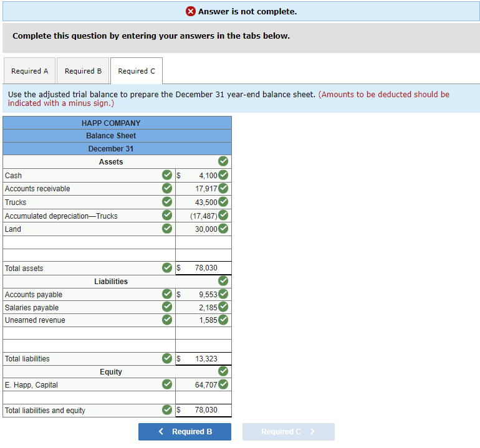Select the Accounts payable account name cell
Screen dimensions: 480x448
point(89,294)
